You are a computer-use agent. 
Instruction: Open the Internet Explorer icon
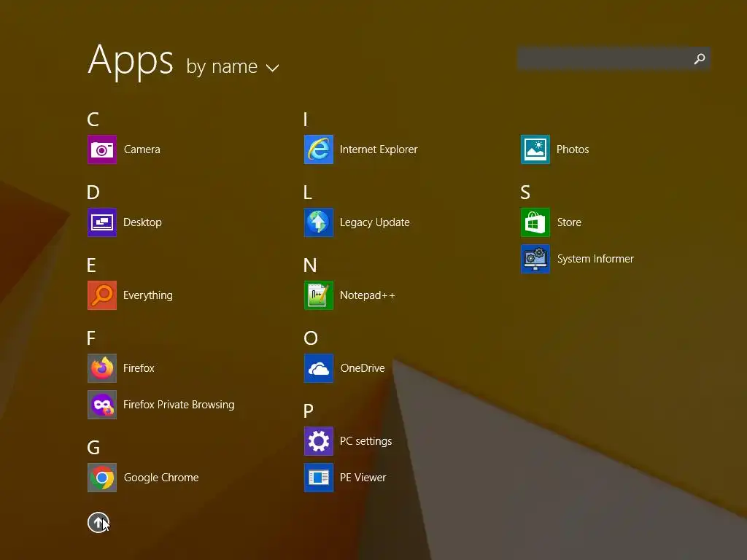click(319, 149)
